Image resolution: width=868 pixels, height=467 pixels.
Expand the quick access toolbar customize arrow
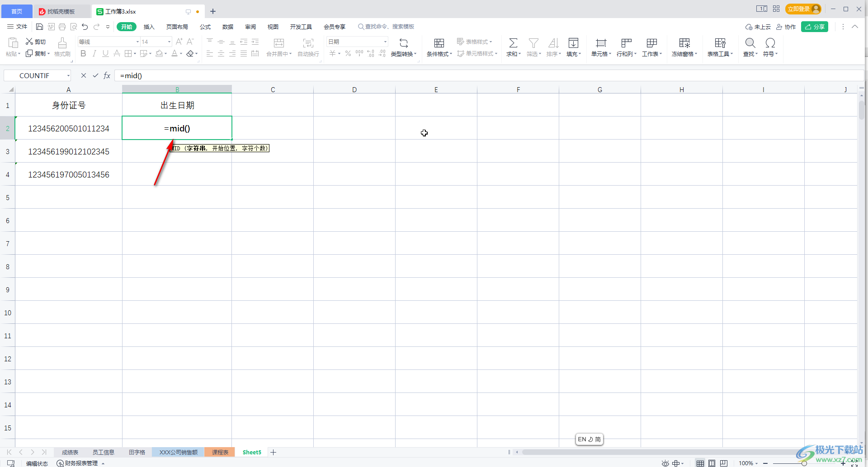pos(108,27)
